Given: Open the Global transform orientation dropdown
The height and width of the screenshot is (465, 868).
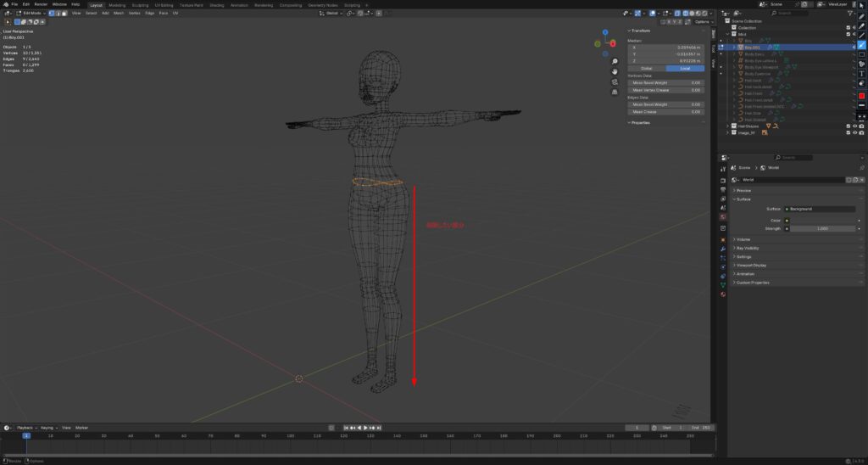Looking at the screenshot, I should click(332, 13).
